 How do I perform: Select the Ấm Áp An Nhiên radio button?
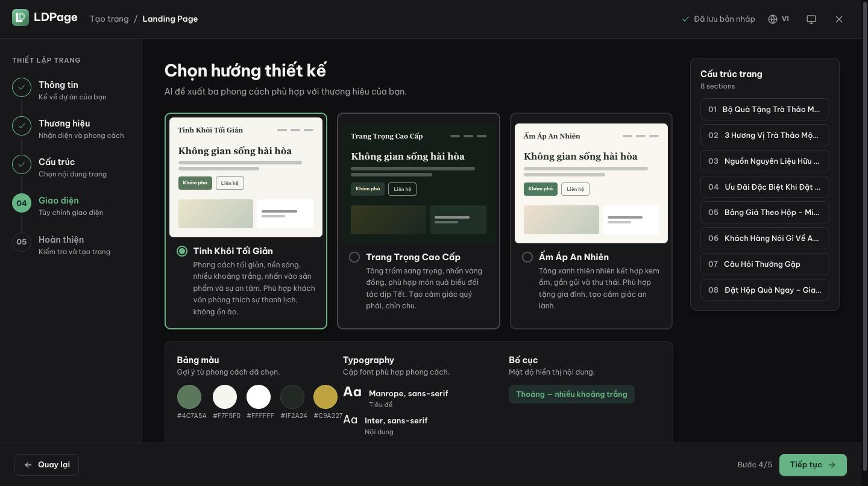pyautogui.click(x=527, y=257)
